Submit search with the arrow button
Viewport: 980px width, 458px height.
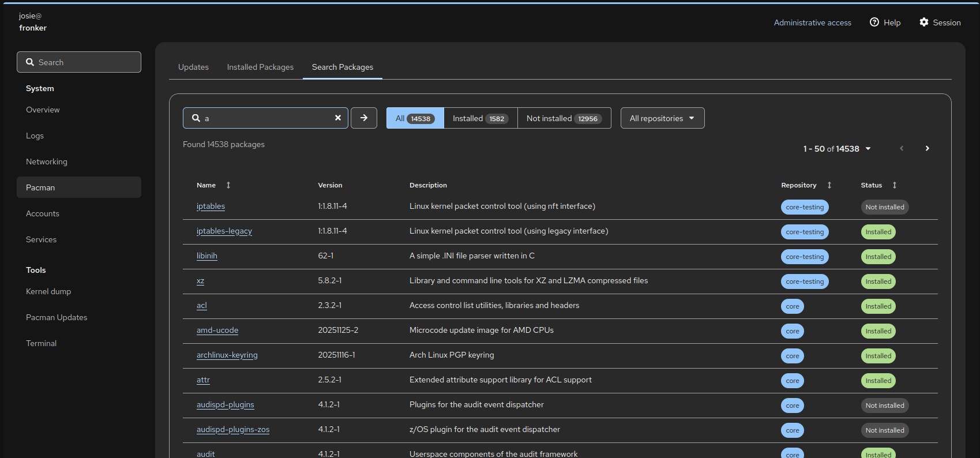pyautogui.click(x=364, y=118)
